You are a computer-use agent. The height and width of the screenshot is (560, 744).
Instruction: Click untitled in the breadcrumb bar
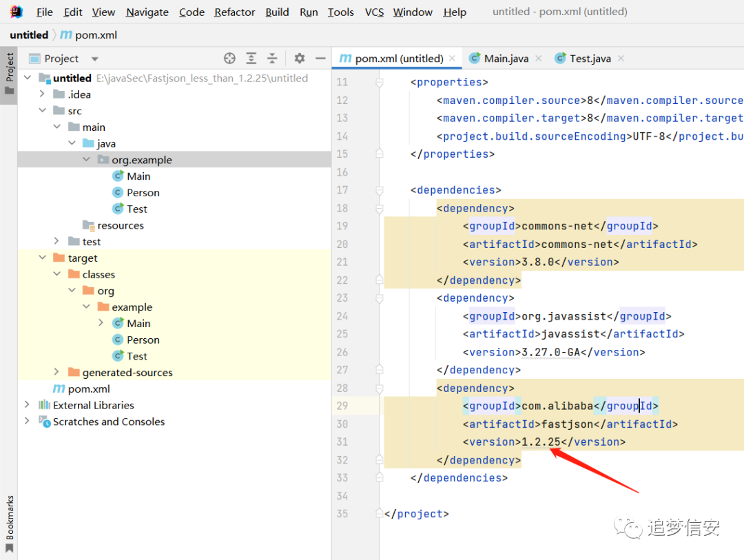29,35
